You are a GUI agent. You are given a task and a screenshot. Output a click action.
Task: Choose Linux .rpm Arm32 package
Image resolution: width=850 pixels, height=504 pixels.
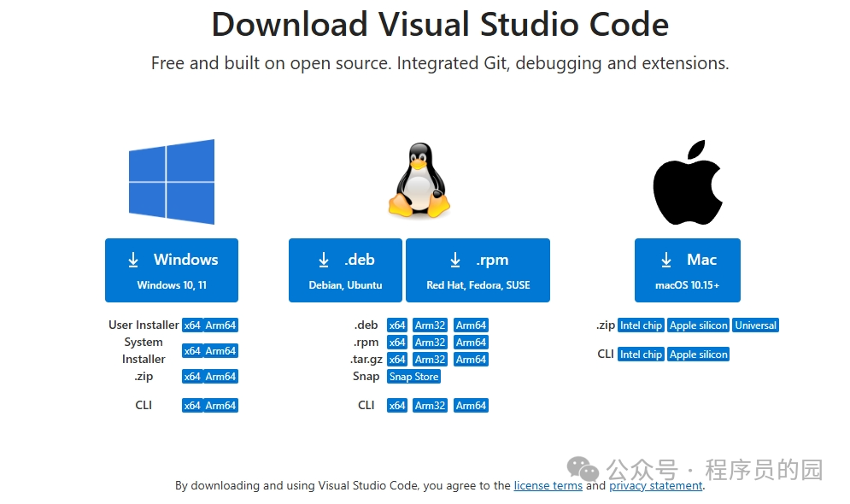coord(430,343)
